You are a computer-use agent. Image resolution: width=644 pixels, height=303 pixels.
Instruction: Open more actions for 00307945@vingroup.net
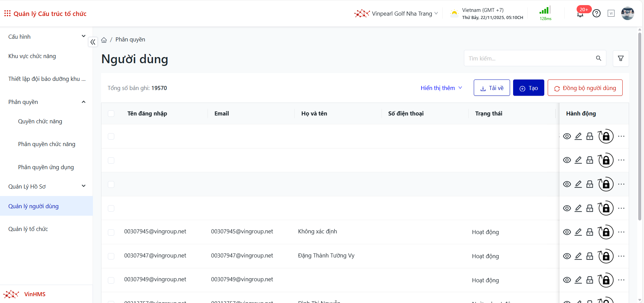click(621, 232)
